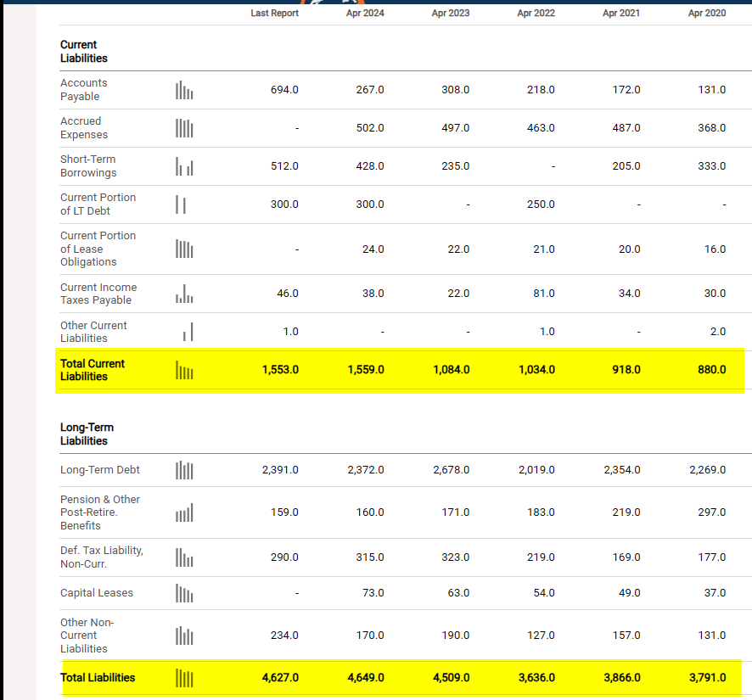Open Long-Term Debt bar chart icon

click(x=184, y=470)
